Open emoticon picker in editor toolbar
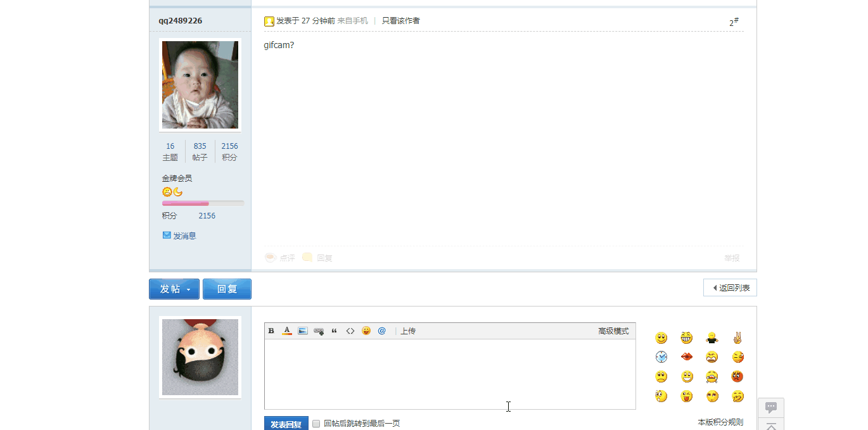The height and width of the screenshot is (430, 868). 366,331
